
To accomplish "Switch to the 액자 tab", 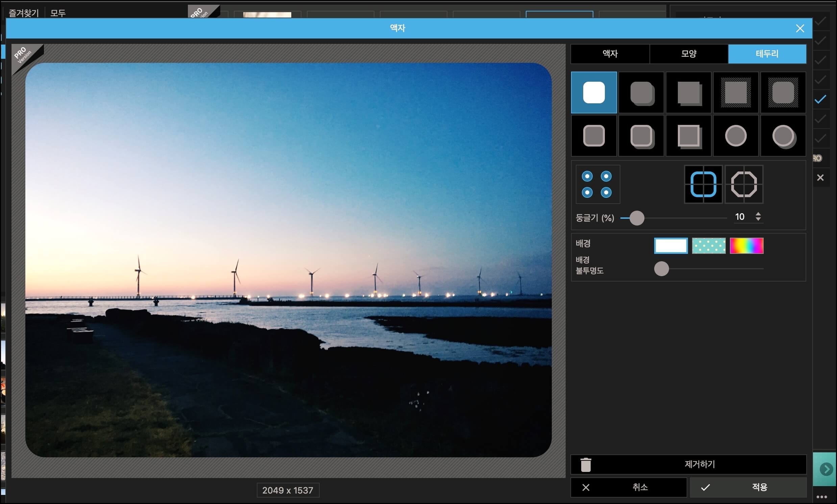I will click(x=610, y=54).
